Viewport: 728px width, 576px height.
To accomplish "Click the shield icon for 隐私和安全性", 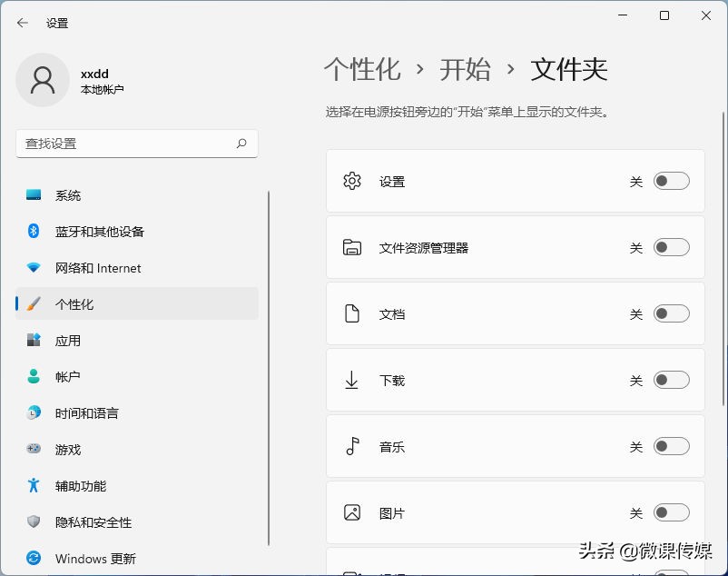I will [x=34, y=521].
